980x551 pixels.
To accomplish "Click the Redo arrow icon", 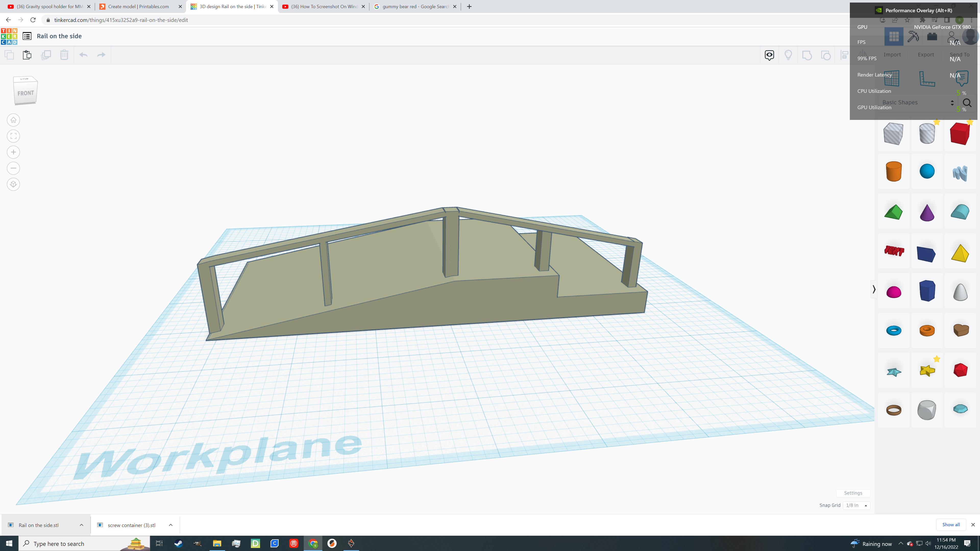I will click(x=101, y=55).
